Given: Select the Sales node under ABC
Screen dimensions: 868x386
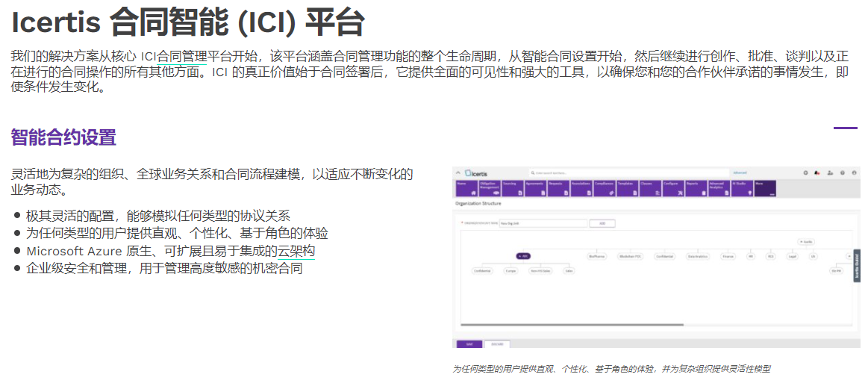Looking at the screenshot, I should 569,271.
